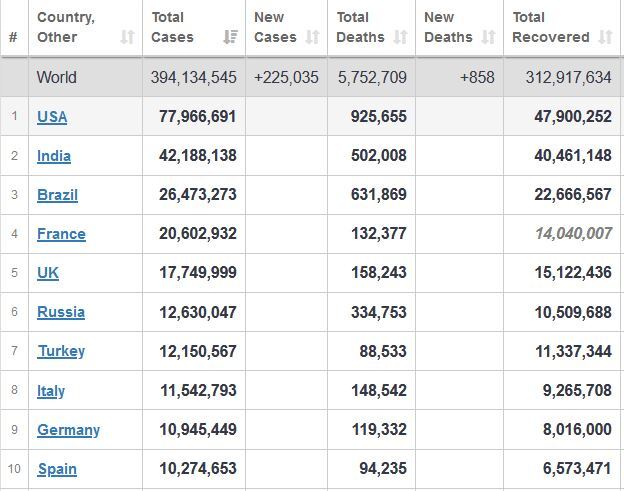Select World new cases +225,035

tap(287, 77)
